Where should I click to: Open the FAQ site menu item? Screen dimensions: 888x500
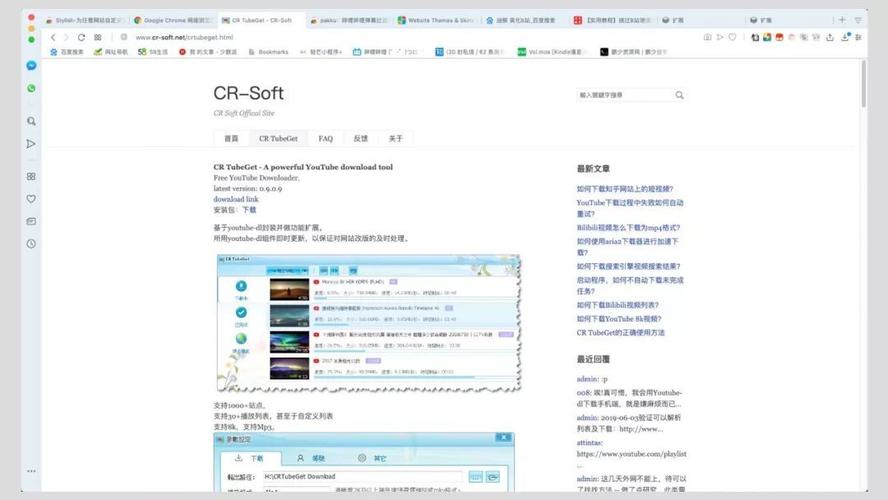click(x=326, y=139)
